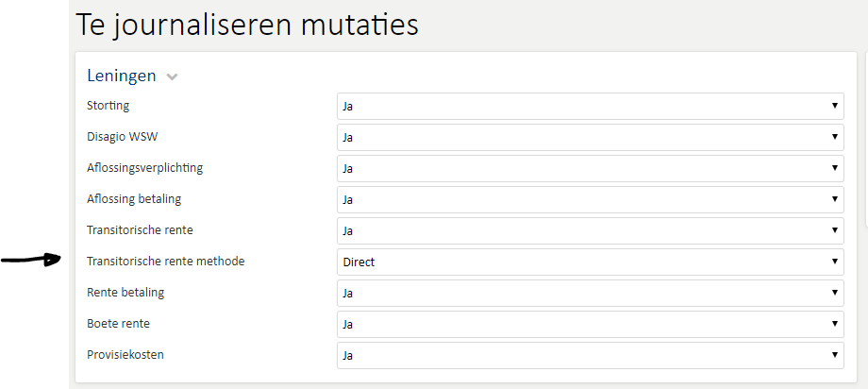
Task: Click the arrow of Provisiekosten select
Action: pyautogui.click(x=835, y=355)
